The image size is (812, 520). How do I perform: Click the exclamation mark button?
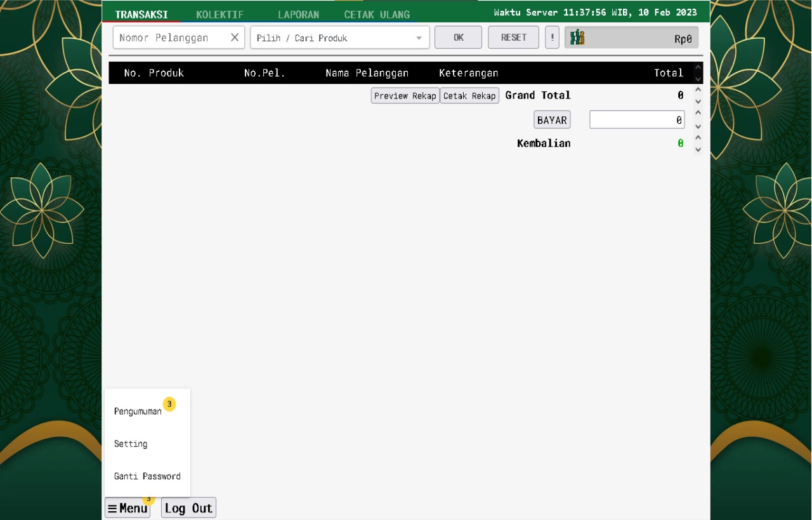click(x=552, y=37)
